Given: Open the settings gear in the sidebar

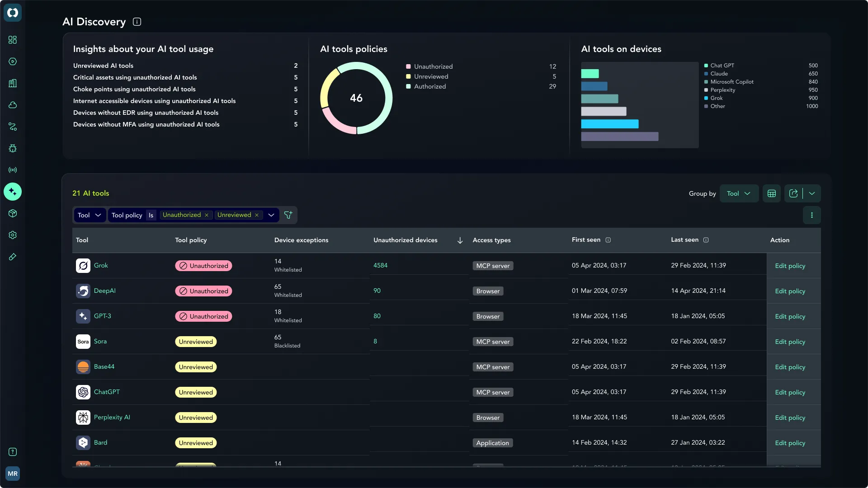Looking at the screenshot, I should pyautogui.click(x=13, y=235).
